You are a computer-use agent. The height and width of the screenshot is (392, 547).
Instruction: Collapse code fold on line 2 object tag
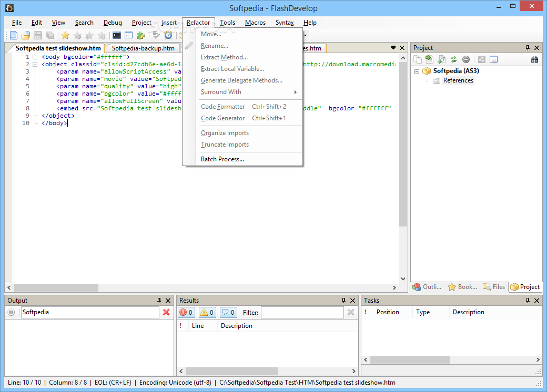click(35, 64)
